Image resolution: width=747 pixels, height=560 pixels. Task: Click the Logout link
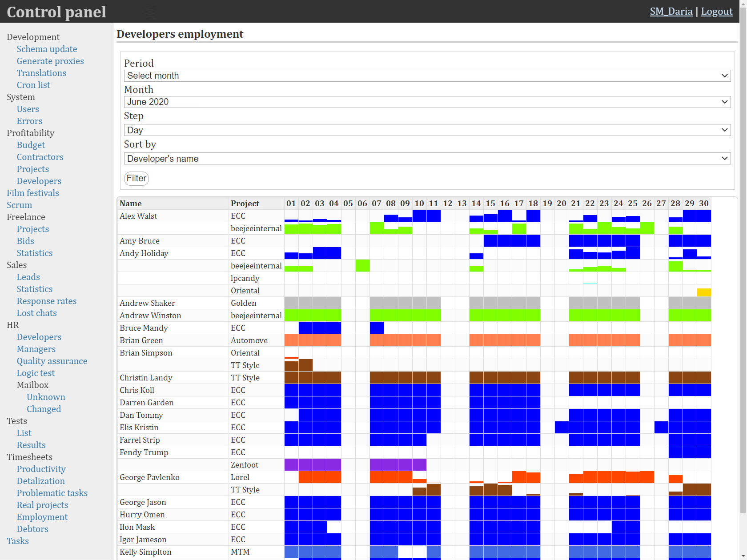coord(716,12)
